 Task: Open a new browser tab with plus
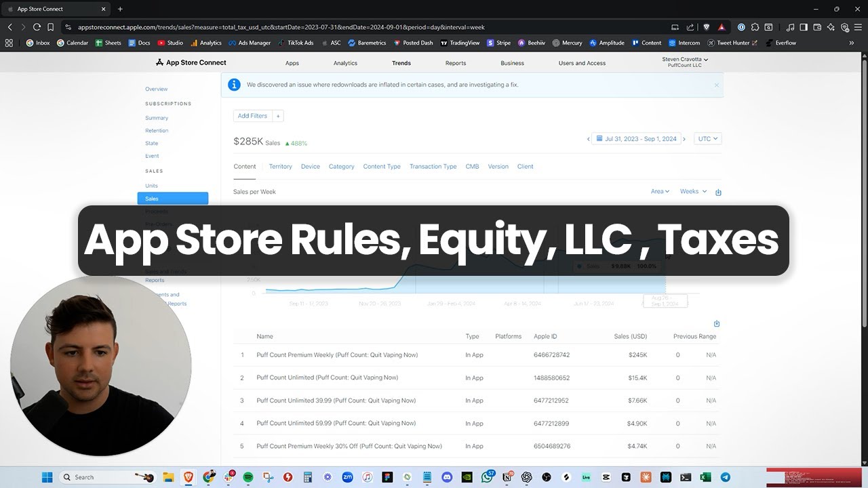pyautogui.click(x=120, y=9)
